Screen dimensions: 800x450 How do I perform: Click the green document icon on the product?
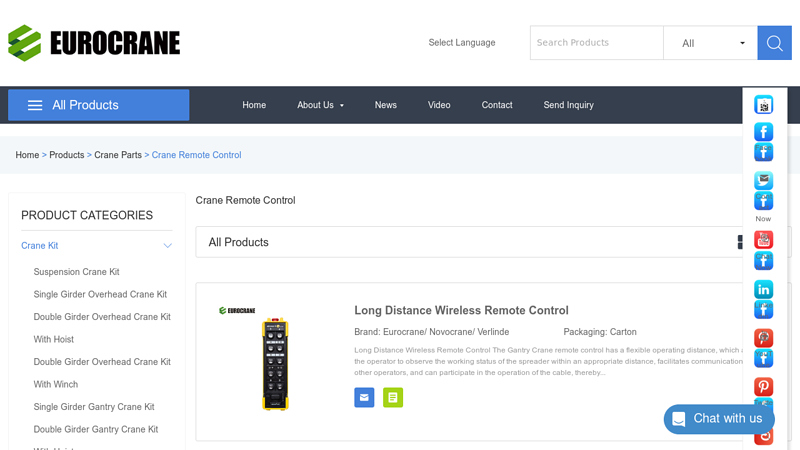[x=393, y=397]
